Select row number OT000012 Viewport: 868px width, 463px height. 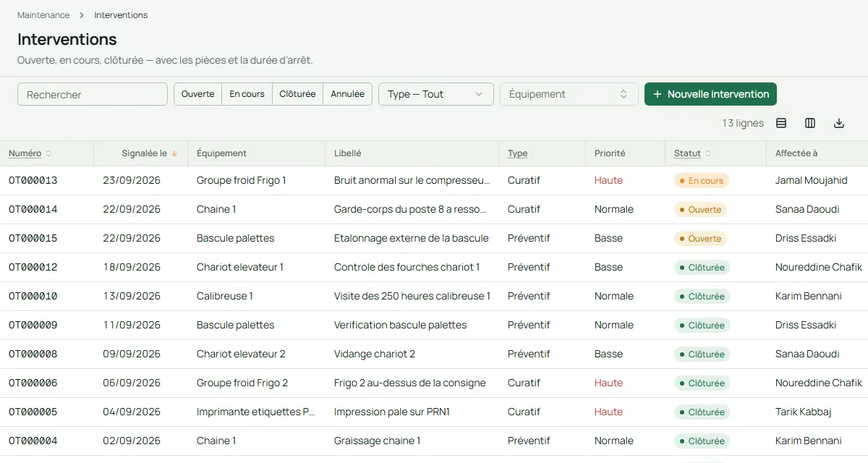click(33, 267)
